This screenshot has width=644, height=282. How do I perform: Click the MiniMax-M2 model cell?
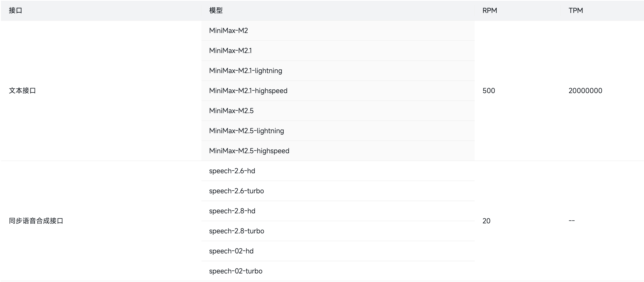[338, 31]
